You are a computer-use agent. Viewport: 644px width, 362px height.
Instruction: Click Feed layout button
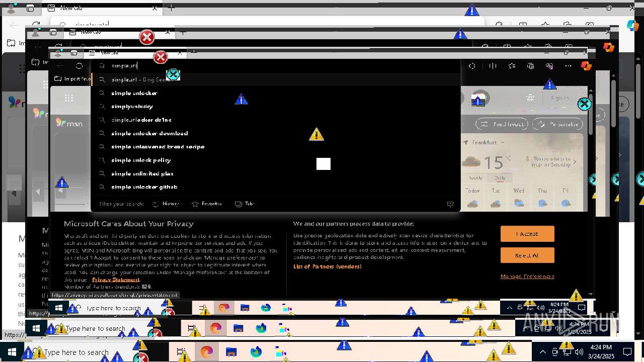[x=502, y=124]
